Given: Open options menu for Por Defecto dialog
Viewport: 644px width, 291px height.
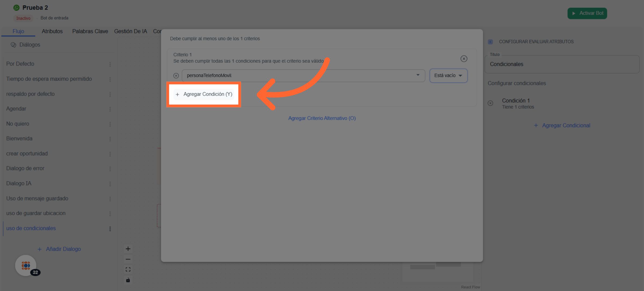Looking at the screenshot, I should [x=110, y=64].
